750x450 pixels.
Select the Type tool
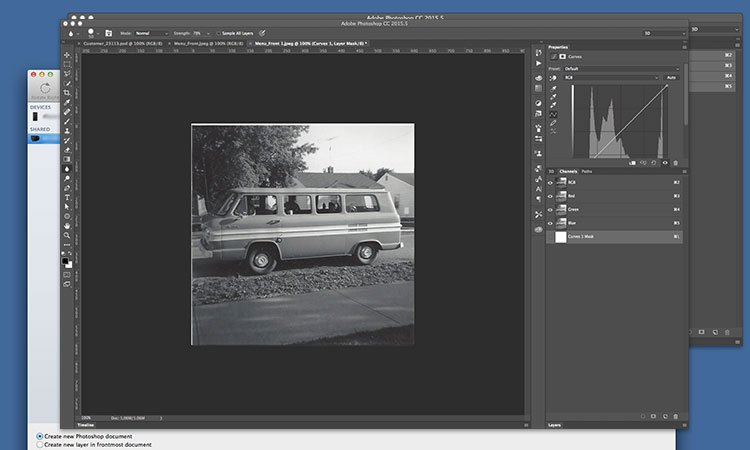[x=67, y=196]
